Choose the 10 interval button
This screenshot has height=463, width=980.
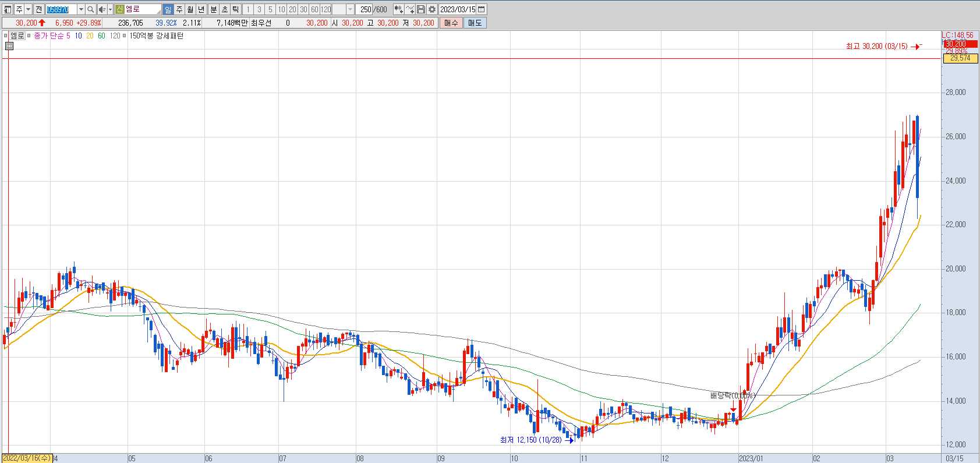[x=281, y=9]
